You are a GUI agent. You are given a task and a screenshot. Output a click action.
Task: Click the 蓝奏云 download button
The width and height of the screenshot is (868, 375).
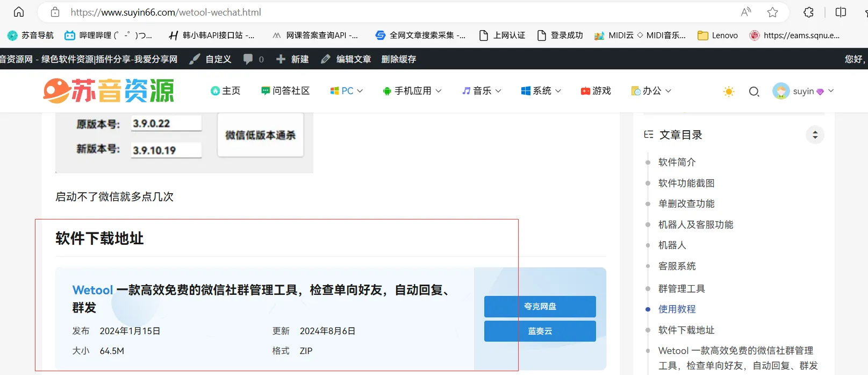click(540, 331)
